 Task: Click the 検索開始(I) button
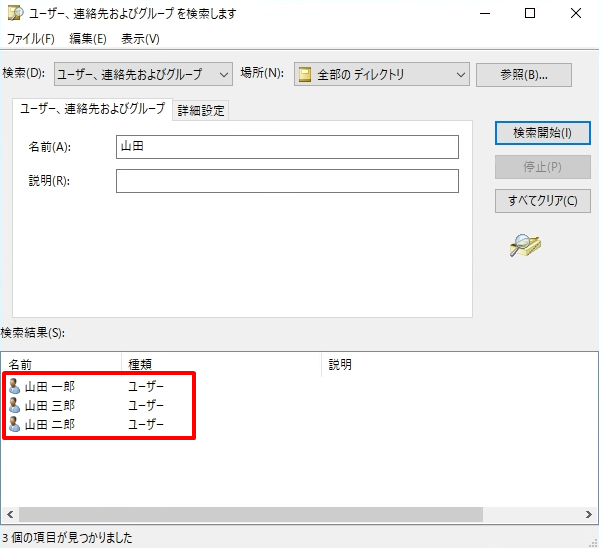pos(542,133)
